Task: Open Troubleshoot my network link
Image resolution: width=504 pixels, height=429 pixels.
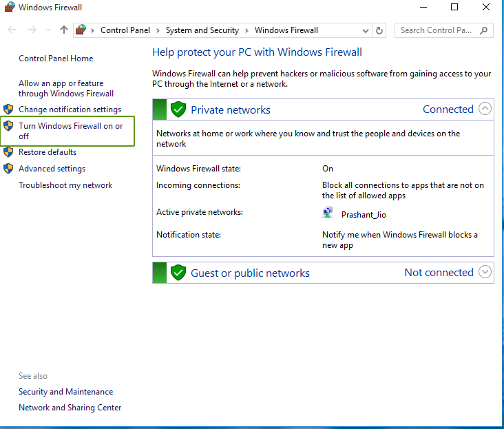Action: click(65, 185)
